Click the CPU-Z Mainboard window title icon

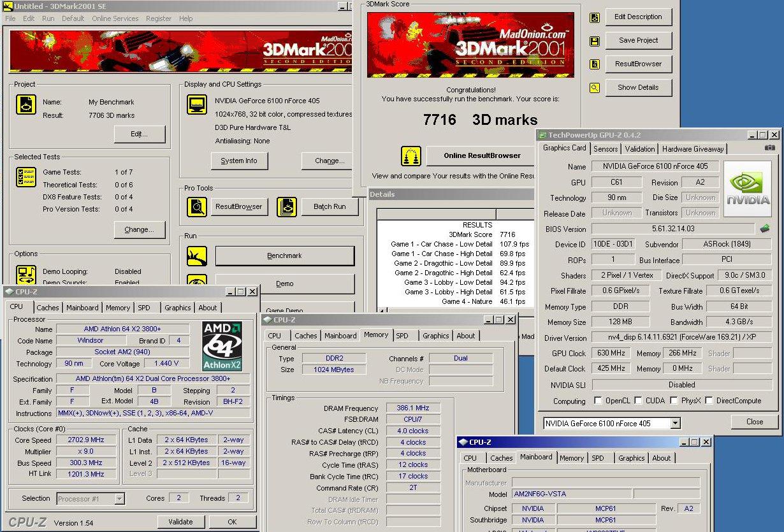point(463,442)
